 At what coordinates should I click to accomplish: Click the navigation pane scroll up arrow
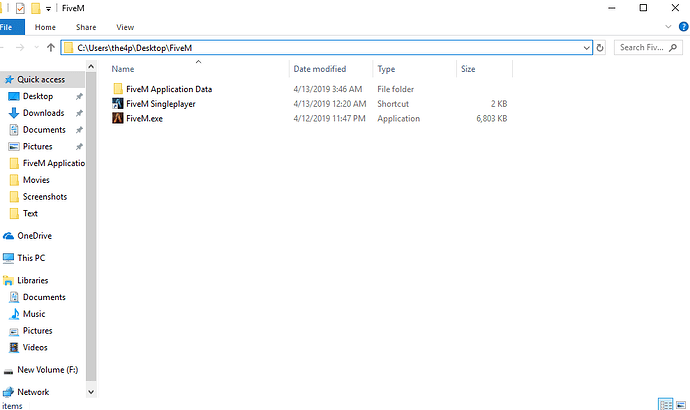91,67
